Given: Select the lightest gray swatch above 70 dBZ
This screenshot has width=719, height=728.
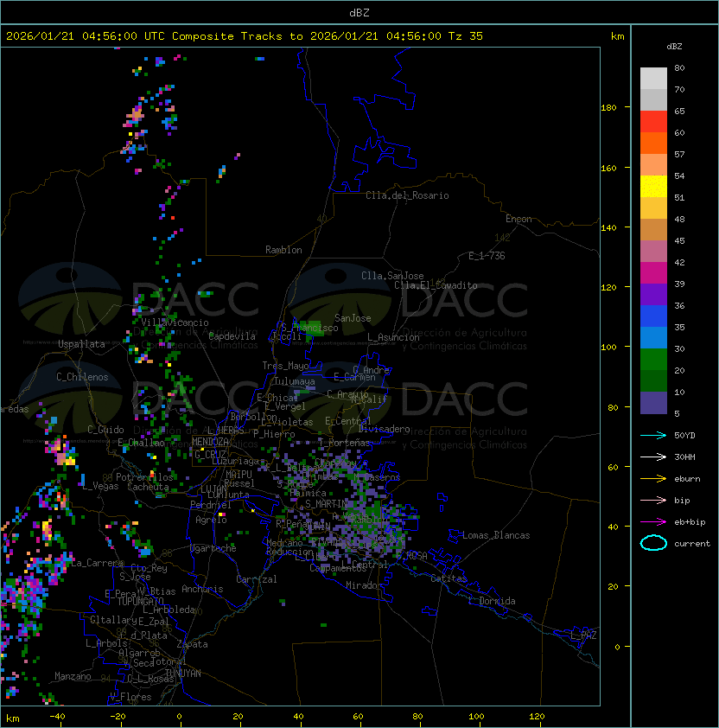Looking at the screenshot, I should pos(653,79).
